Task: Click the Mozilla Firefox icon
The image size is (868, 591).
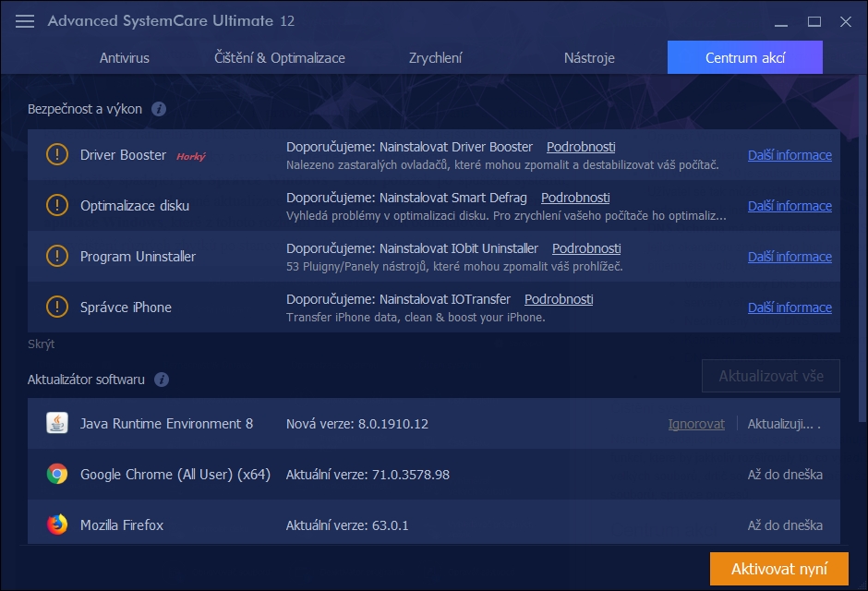Action: 55,525
